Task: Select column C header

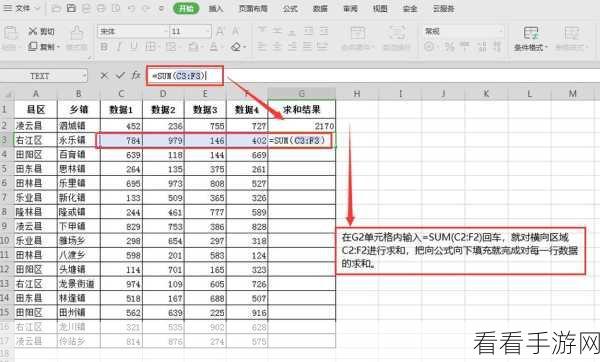Action: [x=121, y=94]
